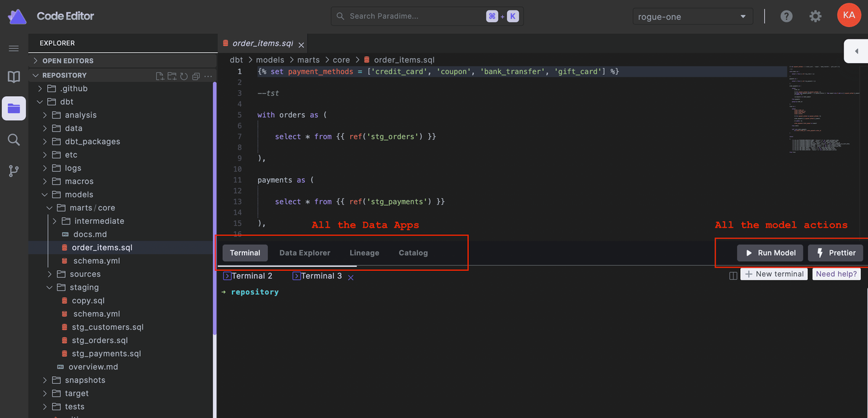Image resolution: width=868 pixels, height=418 pixels.
Task: Open the KA user avatar
Action: (849, 15)
